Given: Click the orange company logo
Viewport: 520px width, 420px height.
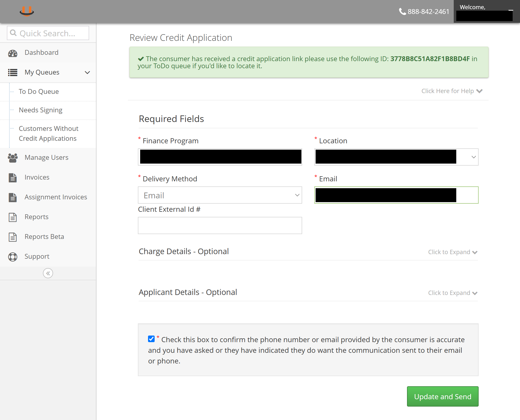Looking at the screenshot, I should (27, 11).
